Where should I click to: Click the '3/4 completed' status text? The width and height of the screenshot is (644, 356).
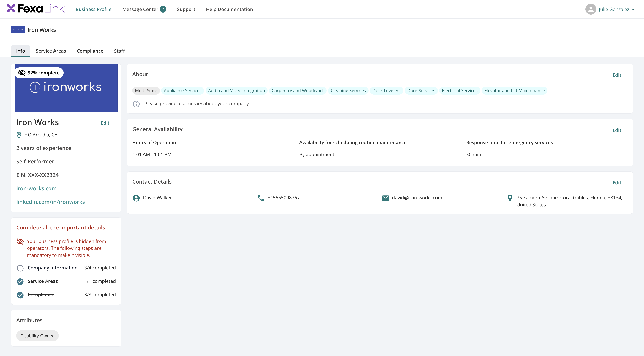[100, 268]
